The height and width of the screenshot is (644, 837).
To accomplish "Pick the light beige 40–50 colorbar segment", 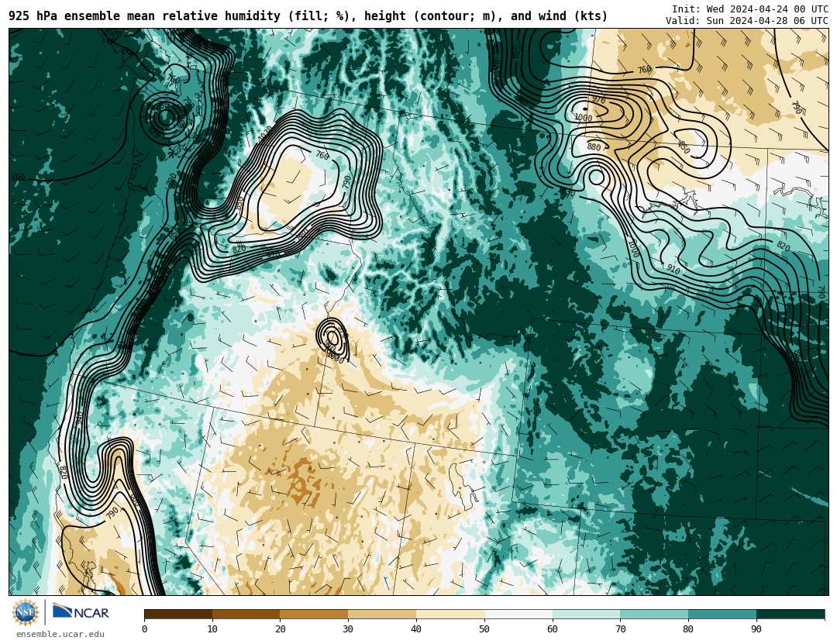I will click(450, 614).
